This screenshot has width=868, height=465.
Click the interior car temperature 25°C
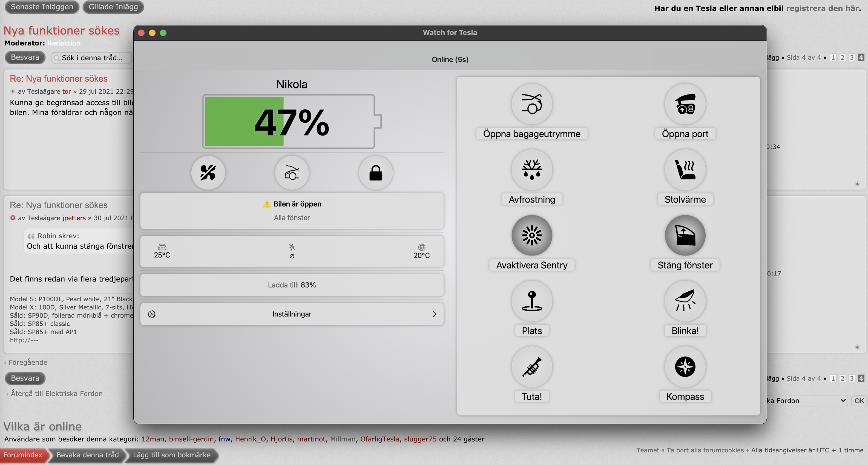(162, 251)
